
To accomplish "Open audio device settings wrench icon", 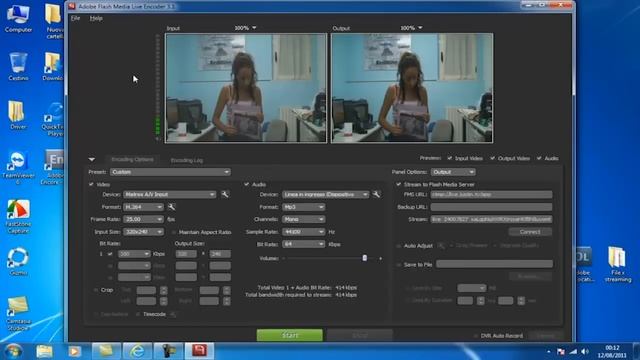I will 376,194.
